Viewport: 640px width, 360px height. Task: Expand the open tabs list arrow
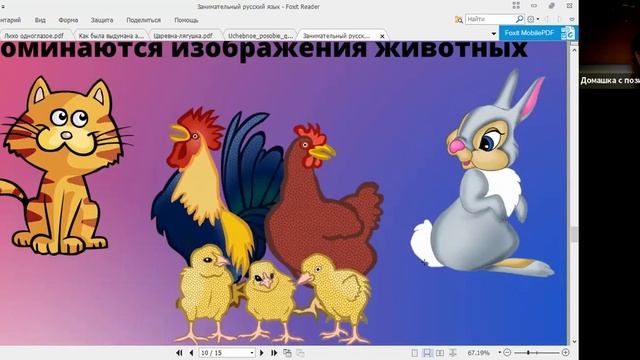click(493, 34)
